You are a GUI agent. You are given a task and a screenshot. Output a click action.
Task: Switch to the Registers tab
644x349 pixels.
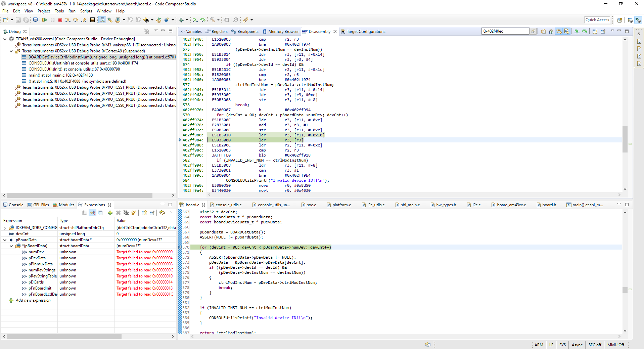[217, 32]
